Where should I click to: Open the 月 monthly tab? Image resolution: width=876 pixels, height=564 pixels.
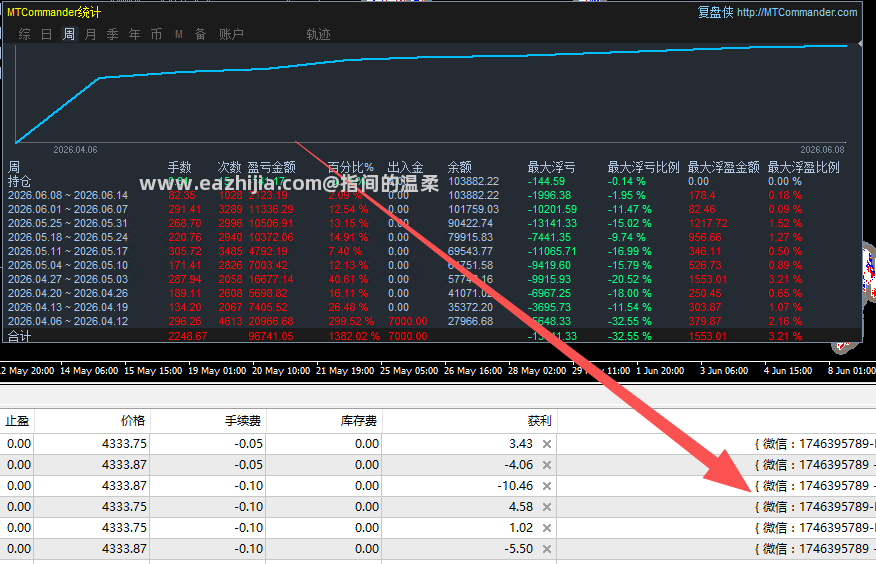pyautogui.click(x=91, y=34)
